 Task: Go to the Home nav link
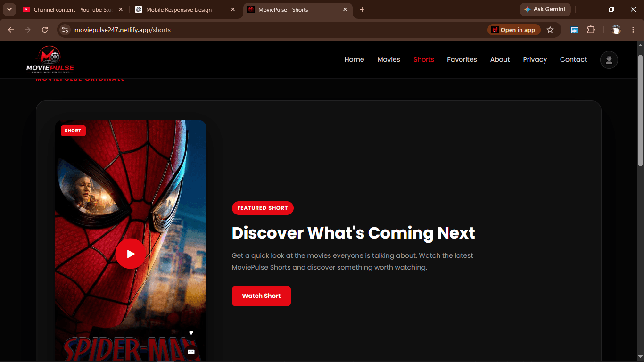pos(354,59)
